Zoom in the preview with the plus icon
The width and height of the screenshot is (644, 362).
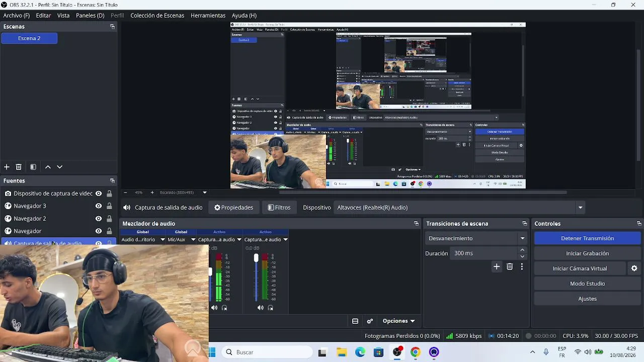(152, 193)
